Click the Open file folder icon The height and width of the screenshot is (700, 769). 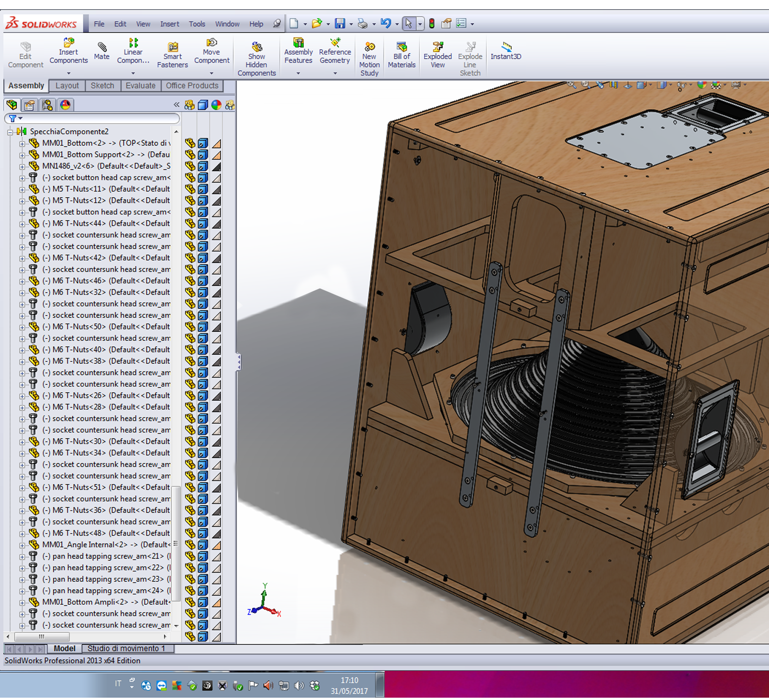click(317, 23)
